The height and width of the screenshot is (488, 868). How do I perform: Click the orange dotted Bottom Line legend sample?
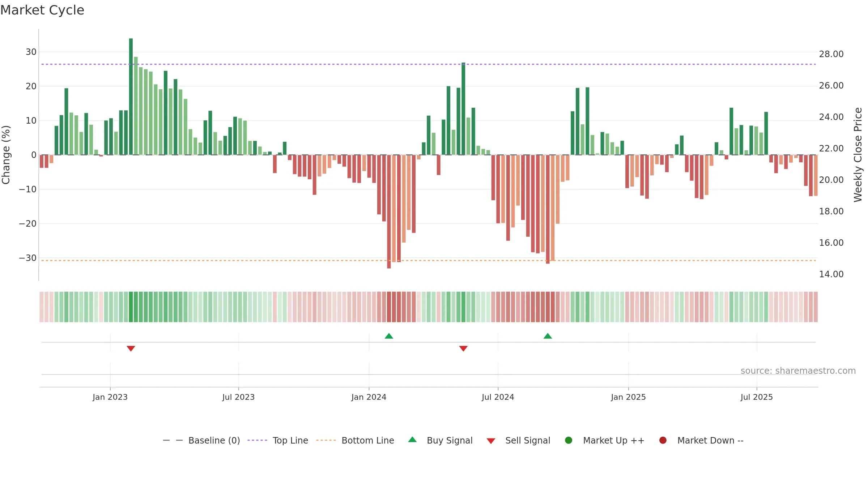pyautogui.click(x=326, y=440)
